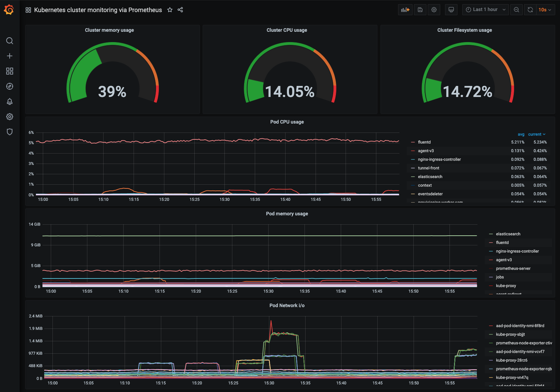The height and width of the screenshot is (392, 560).
Task: Click the share dashboard icon
Action: (x=180, y=10)
